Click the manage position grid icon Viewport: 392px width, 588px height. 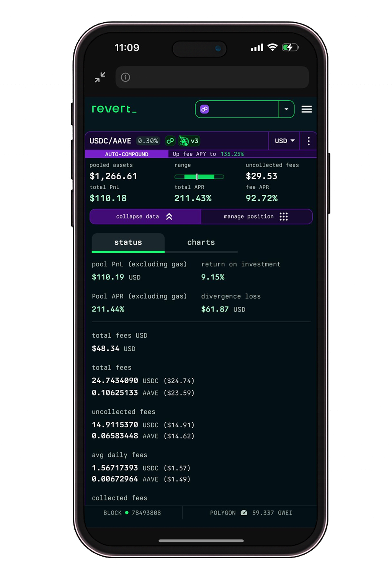[284, 216]
